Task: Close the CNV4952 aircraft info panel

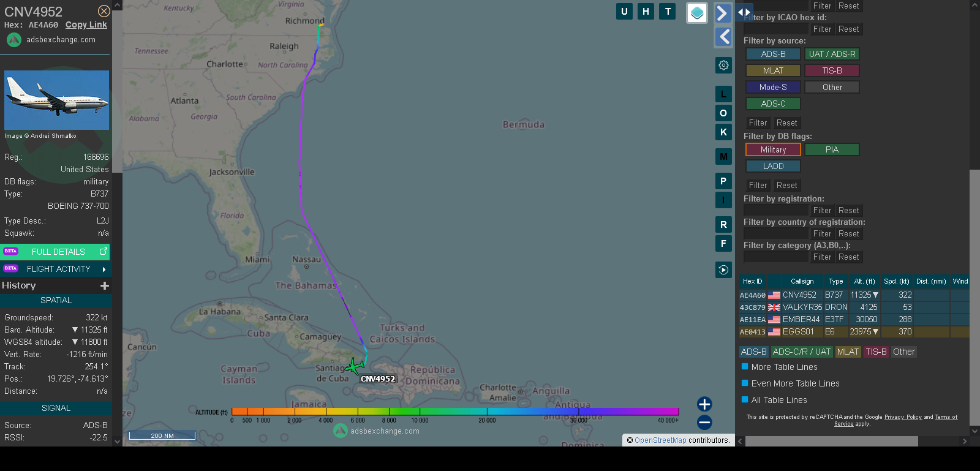Action: (x=104, y=11)
